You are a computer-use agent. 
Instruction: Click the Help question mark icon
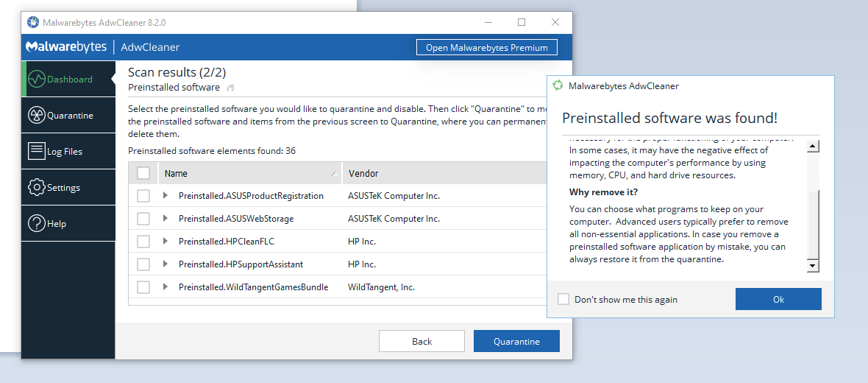pos(37,223)
